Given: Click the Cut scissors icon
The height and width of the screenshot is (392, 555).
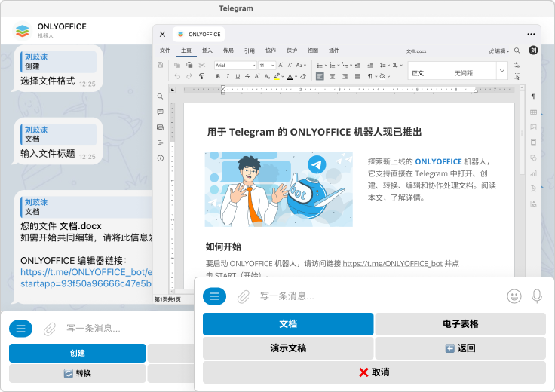Looking at the screenshot, I should (x=202, y=65).
